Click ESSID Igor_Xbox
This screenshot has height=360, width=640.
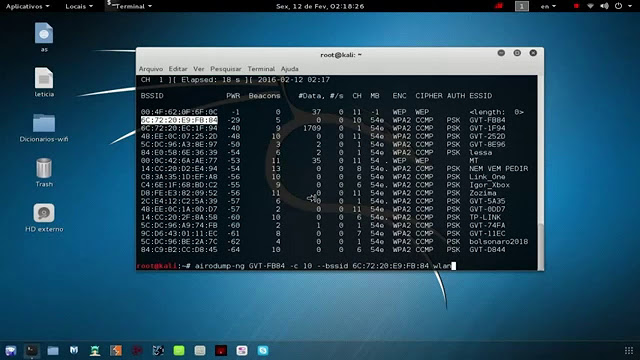click(489, 185)
